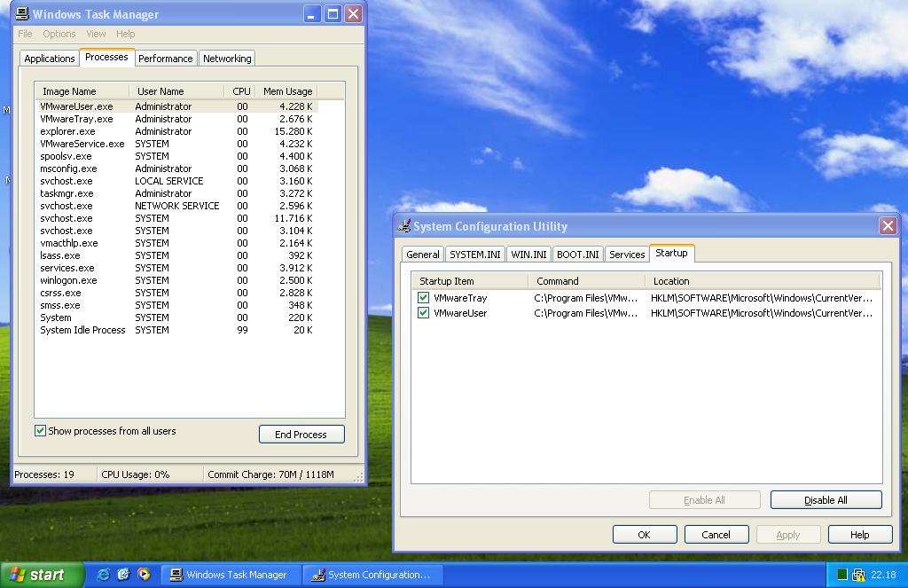908x588 pixels.
Task: Open the WIN.INI tab
Action: 528,255
